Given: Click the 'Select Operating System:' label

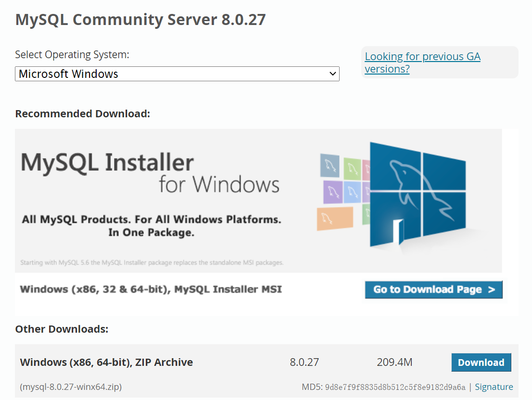Looking at the screenshot, I should click(72, 55).
